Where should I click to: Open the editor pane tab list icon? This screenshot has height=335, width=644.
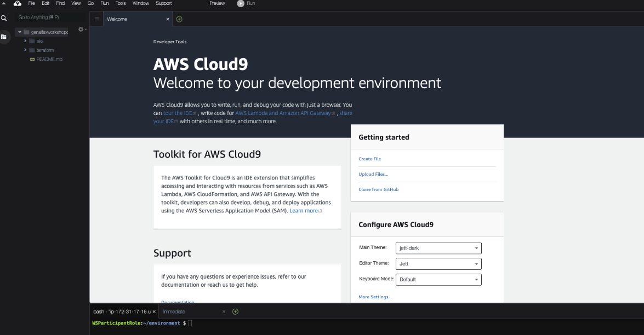97,19
